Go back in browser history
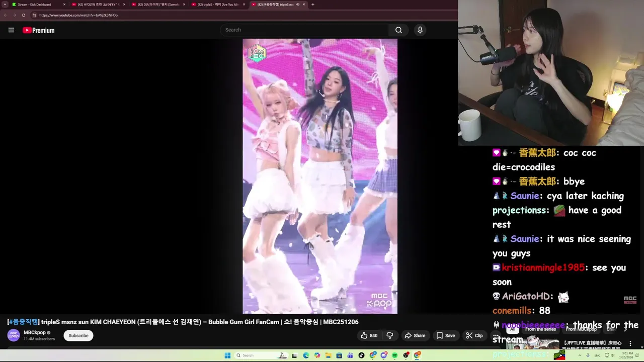The image size is (644, 362). pyautogui.click(x=6, y=15)
